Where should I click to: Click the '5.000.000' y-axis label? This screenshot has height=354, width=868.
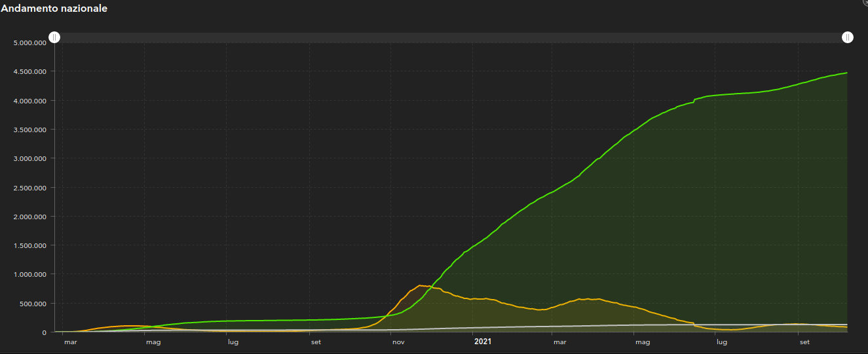coord(29,43)
